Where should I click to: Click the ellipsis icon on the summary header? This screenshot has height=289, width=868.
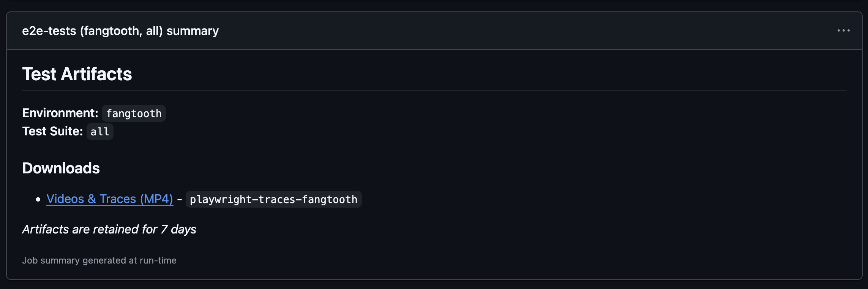pos(843,30)
